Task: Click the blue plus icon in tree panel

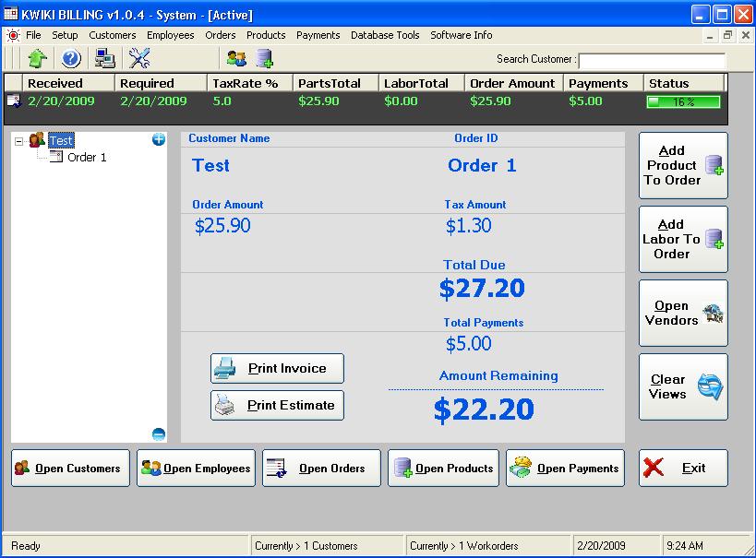Action: (158, 139)
